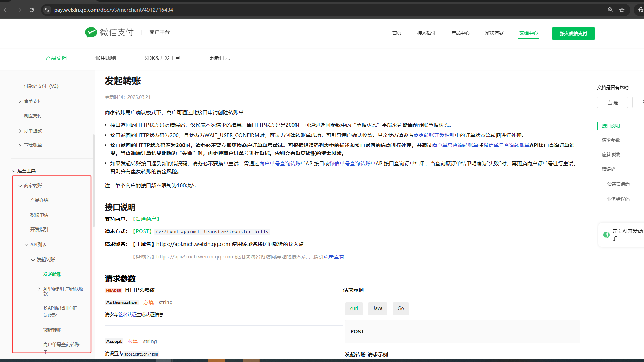Open the 签名认证 hyperlink
644x362 pixels.
[127, 315]
